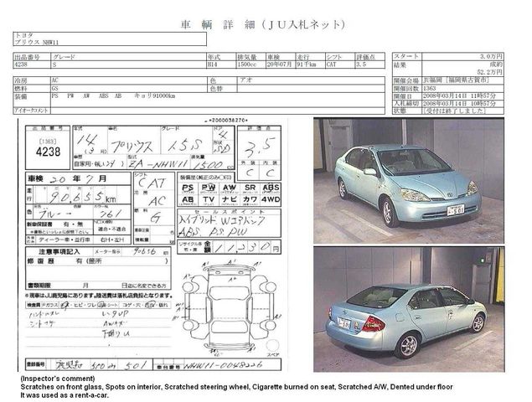Click the 'It was used as a rent-a-car.' line
Image resolution: width=532 pixels, height=402 pixels.
(x=65, y=395)
